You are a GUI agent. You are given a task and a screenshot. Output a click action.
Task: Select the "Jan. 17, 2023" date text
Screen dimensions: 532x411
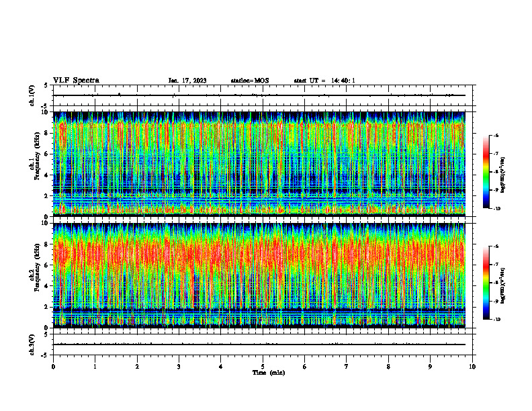click(187, 81)
